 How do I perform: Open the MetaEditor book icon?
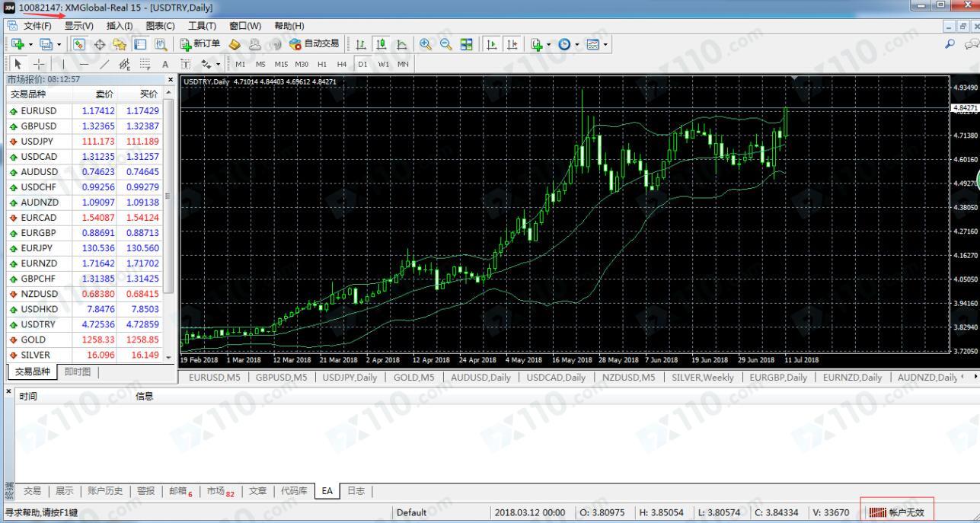coord(235,44)
